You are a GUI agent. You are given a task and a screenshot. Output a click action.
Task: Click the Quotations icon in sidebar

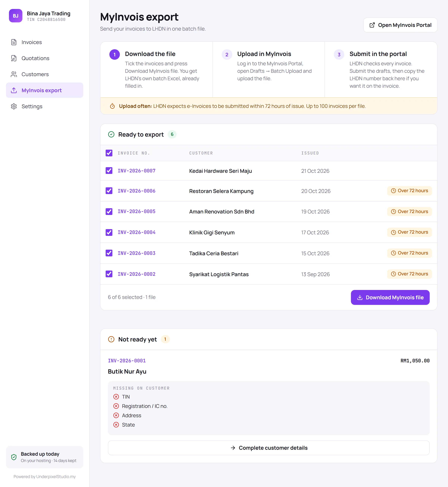point(14,58)
